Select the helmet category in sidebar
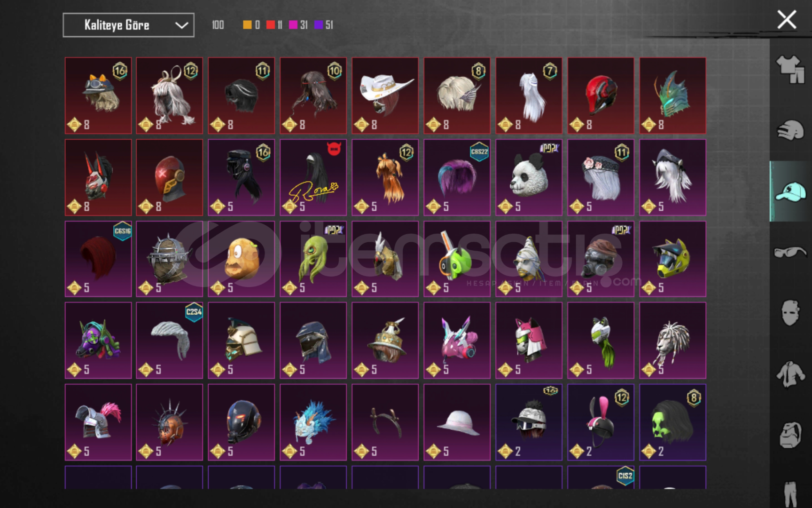This screenshot has width=812, height=508. click(x=790, y=130)
